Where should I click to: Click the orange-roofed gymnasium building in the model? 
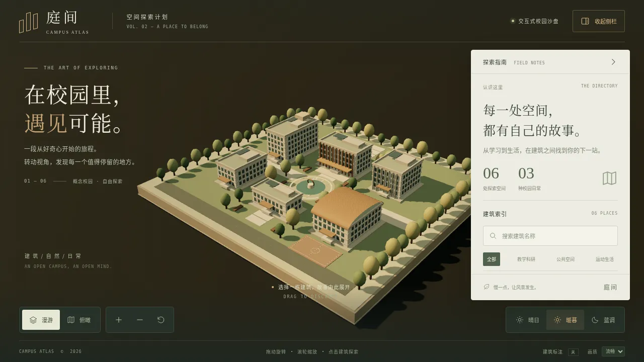346,215
